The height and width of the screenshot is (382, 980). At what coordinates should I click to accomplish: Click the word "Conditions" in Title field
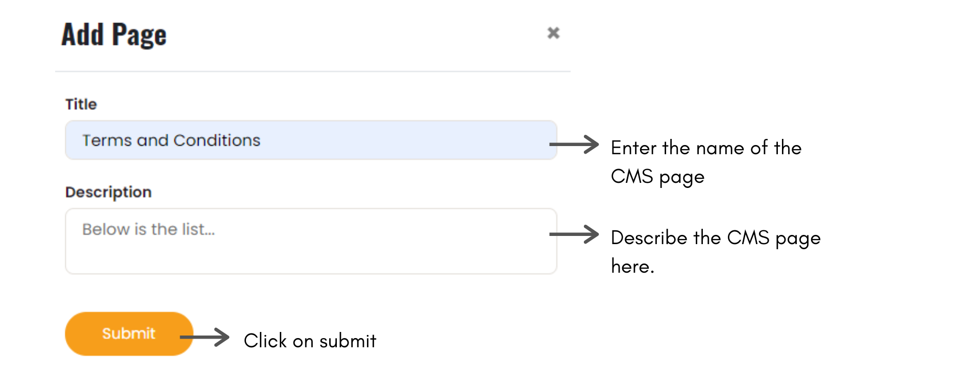click(x=217, y=140)
